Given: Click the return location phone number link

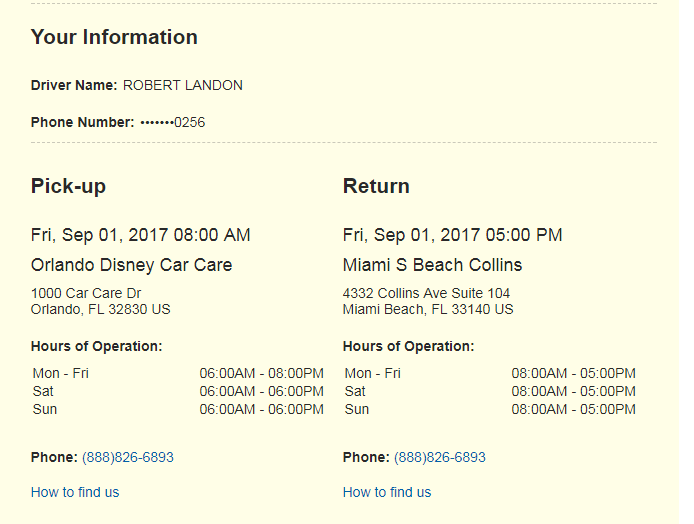Looking at the screenshot, I should (x=440, y=457).
